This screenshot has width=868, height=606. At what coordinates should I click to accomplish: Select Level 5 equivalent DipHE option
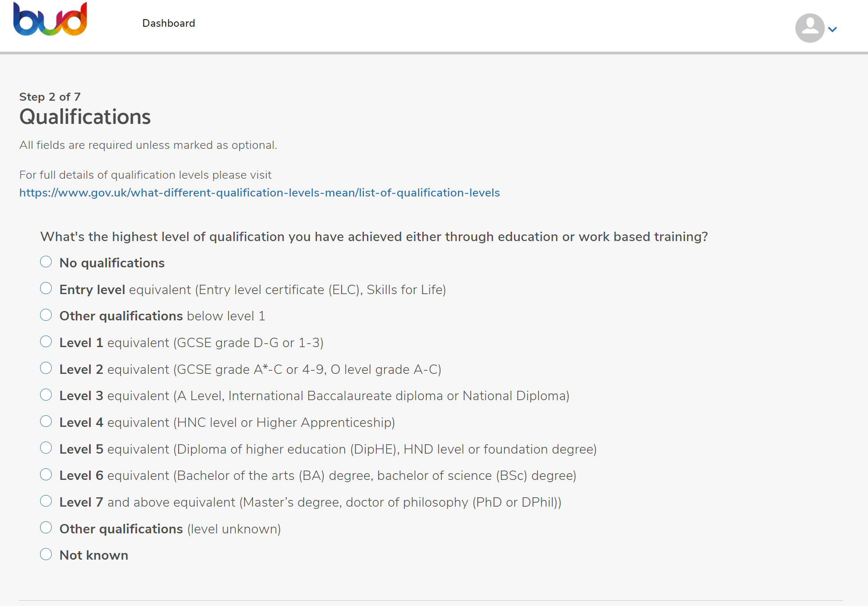pos(46,448)
